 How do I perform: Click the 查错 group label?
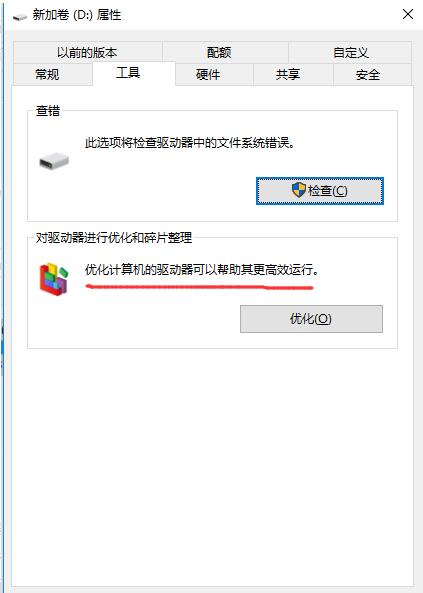(48, 110)
